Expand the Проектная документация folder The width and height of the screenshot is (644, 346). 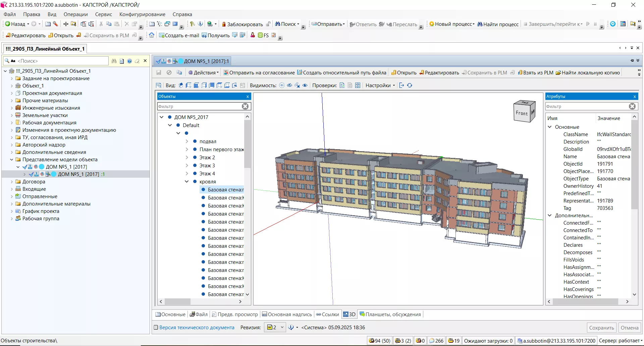(x=12, y=93)
